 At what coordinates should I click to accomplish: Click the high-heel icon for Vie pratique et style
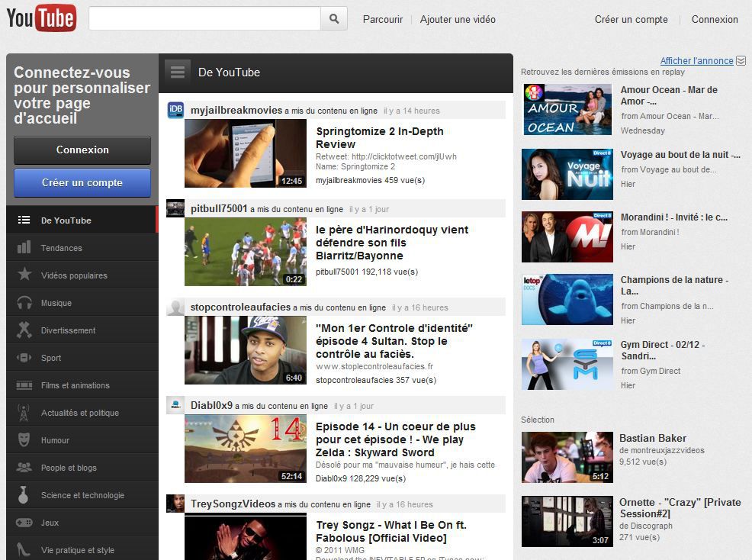click(x=24, y=550)
